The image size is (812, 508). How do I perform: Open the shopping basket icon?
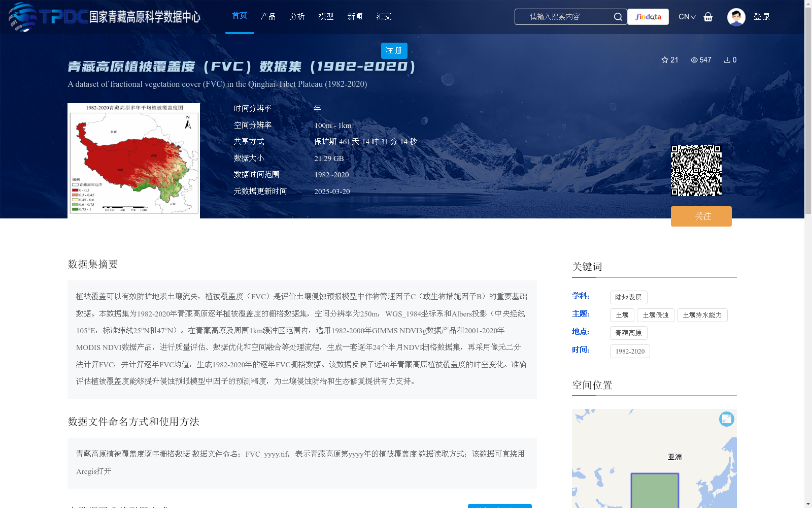pyautogui.click(x=708, y=17)
